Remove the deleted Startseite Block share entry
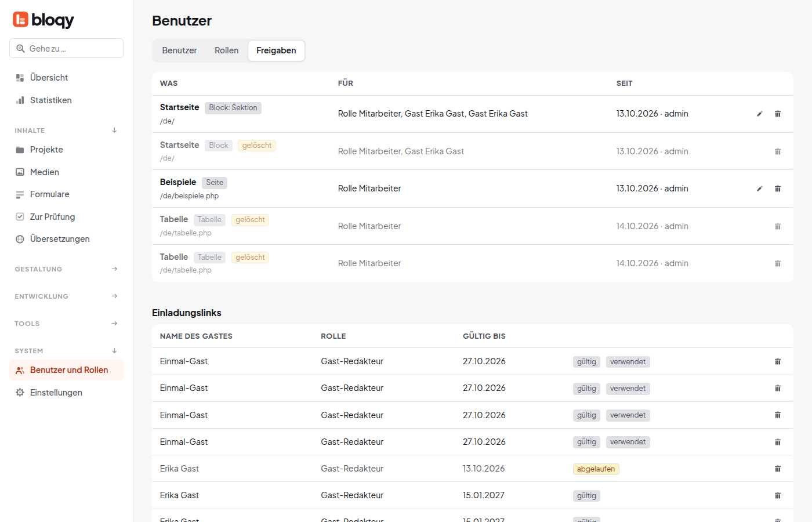The height and width of the screenshot is (522, 812). tap(778, 151)
